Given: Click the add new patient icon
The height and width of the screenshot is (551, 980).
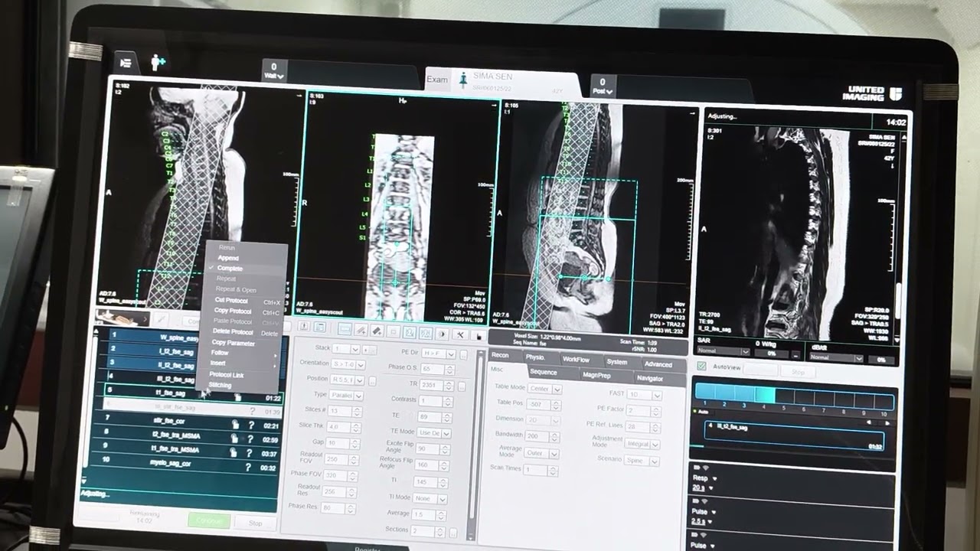Looking at the screenshot, I should pyautogui.click(x=158, y=63).
